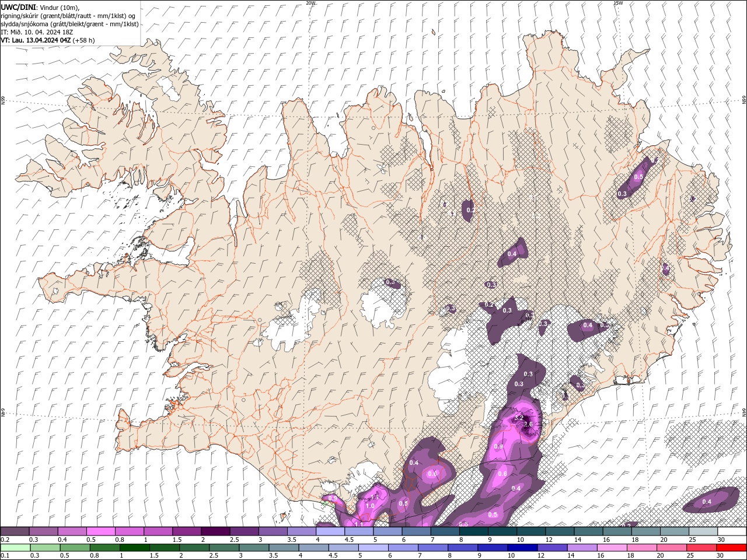747x560 pixels.
Task: Click the lower legend blue swatch labeled 7
Action: pyautogui.click(x=432, y=548)
